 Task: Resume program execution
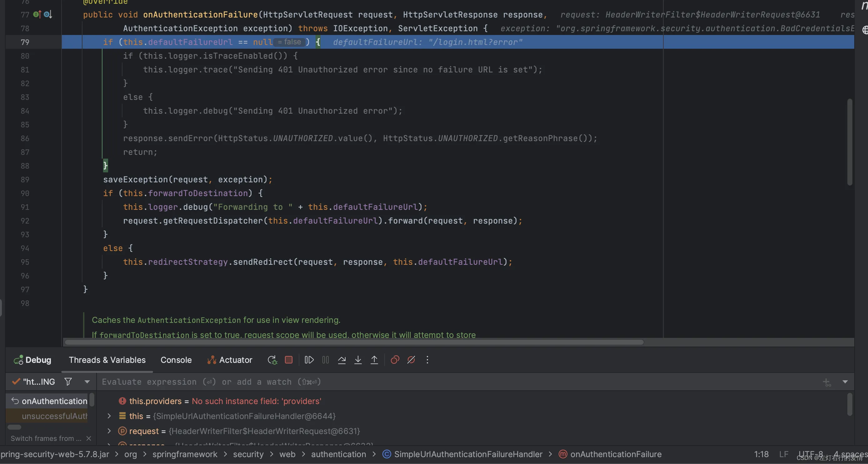click(x=309, y=360)
